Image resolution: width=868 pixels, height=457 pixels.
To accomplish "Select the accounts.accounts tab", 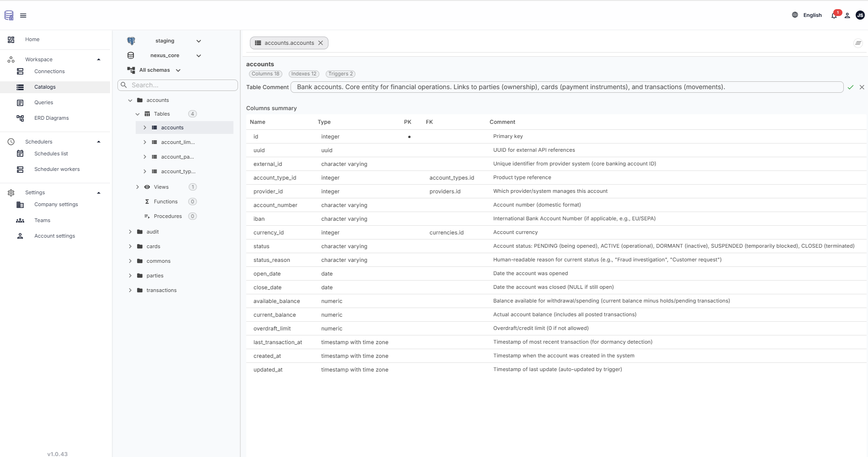I will point(289,43).
